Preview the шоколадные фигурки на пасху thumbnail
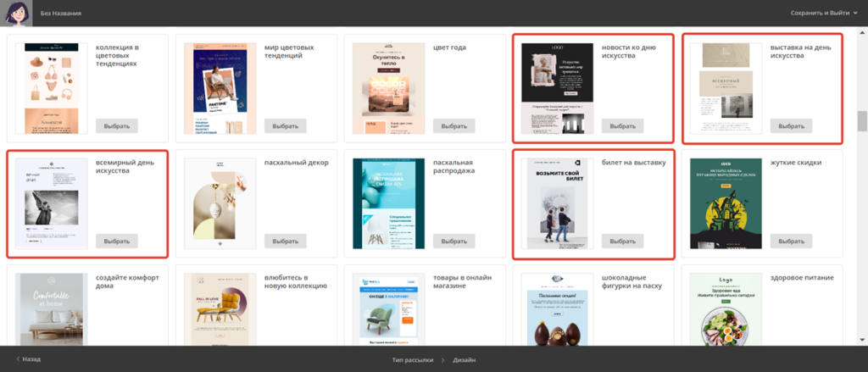Screen dimensions: 868x372 tap(558, 309)
